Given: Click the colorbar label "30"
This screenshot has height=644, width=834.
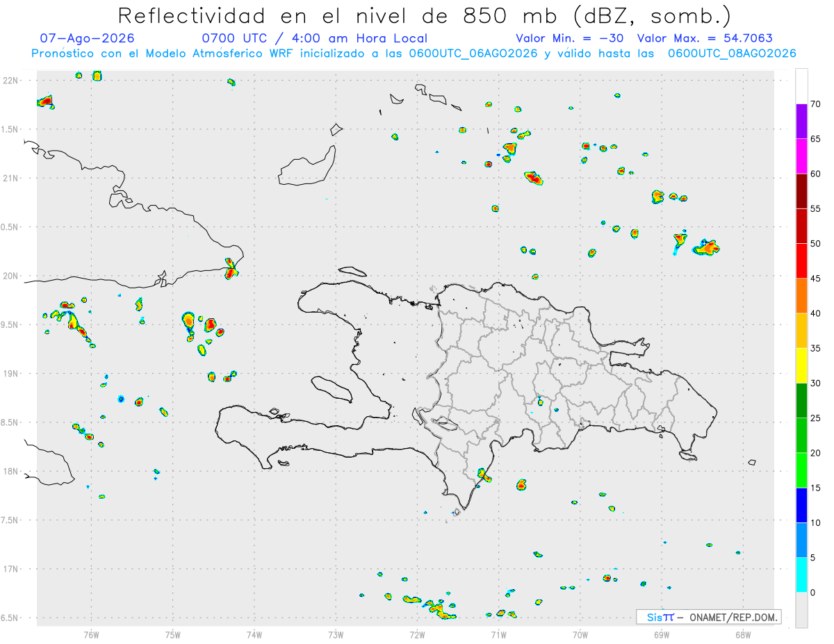Looking at the screenshot, I should [815, 383].
